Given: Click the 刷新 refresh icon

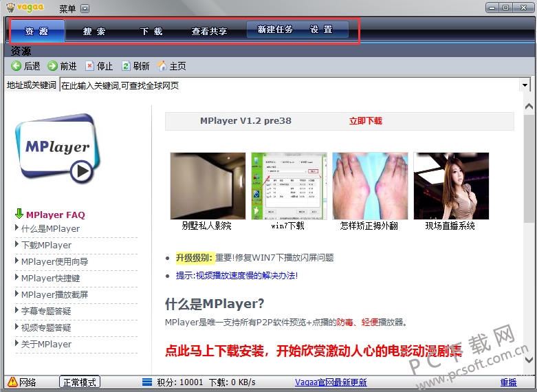Looking at the screenshot, I should 126,66.
